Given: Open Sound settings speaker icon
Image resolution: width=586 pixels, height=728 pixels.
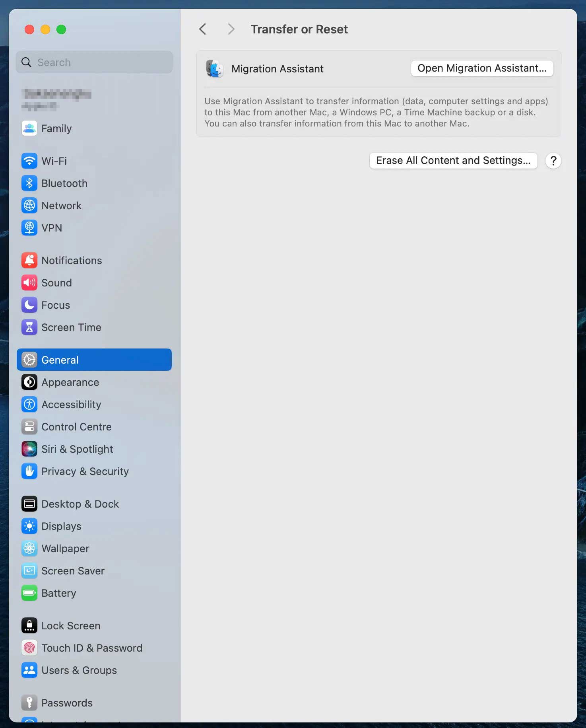Looking at the screenshot, I should coord(29,283).
